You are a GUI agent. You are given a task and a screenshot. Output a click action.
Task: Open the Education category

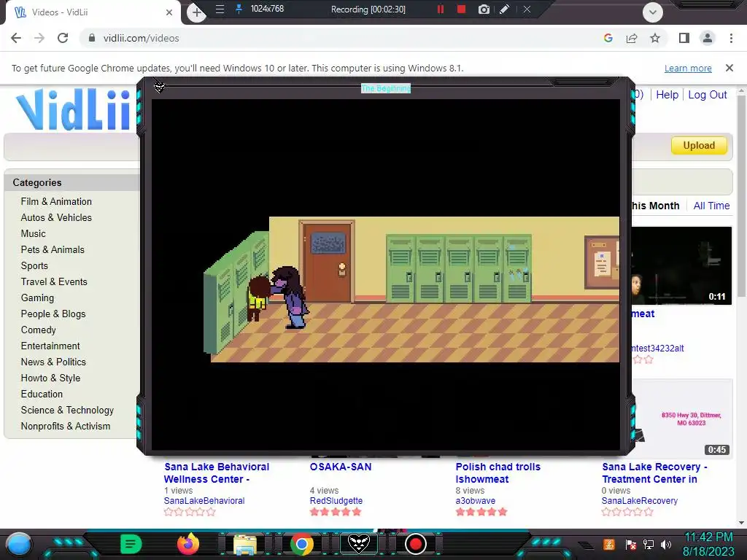click(x=42, y=394)
